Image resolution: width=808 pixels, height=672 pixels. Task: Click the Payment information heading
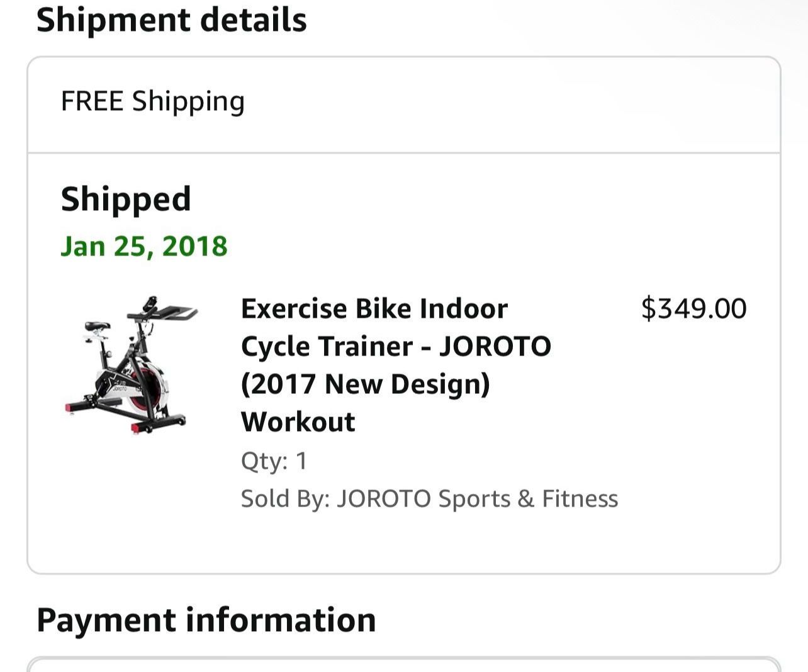[x=206, y=620]
